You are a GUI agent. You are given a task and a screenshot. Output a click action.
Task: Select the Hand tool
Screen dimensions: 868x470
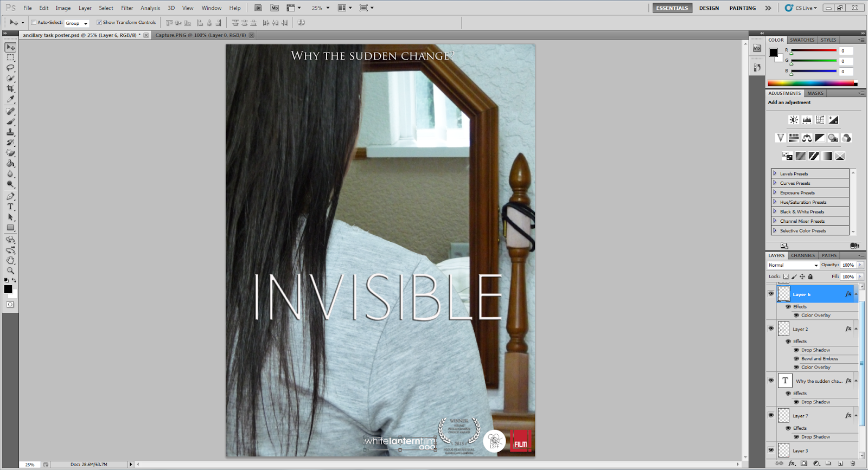(10, 260)
